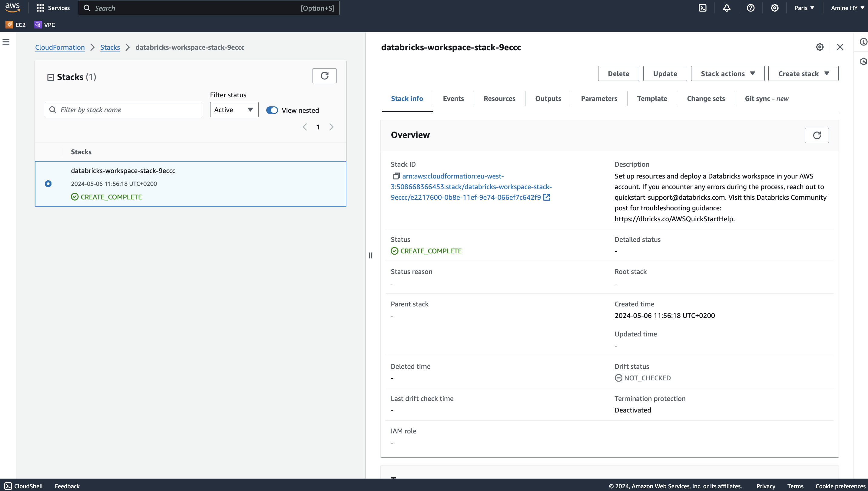Switch to the Git sync tab
868x491 pixels.
coord(766,99)
